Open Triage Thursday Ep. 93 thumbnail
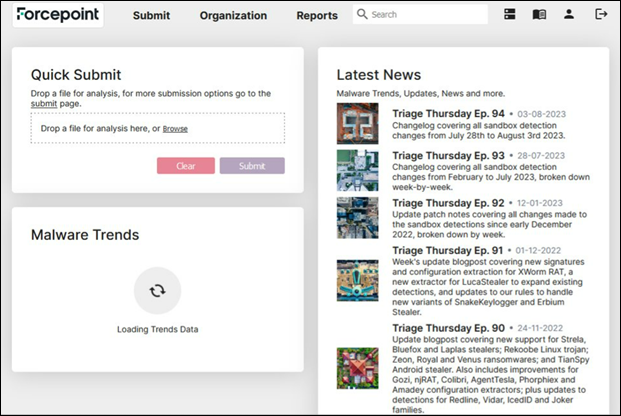 (x=357, y=170)
